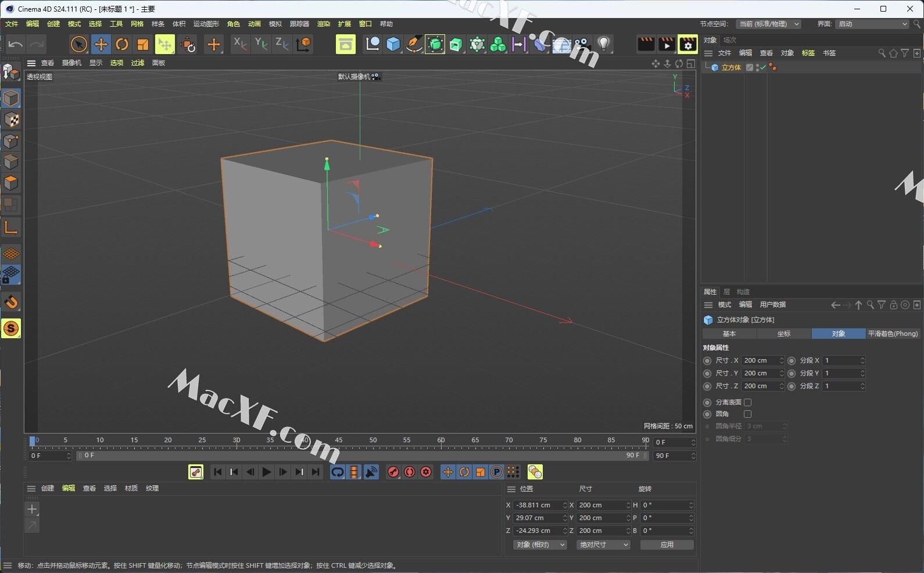Click the 用户数据 menu in attributes

pos(773,305)
